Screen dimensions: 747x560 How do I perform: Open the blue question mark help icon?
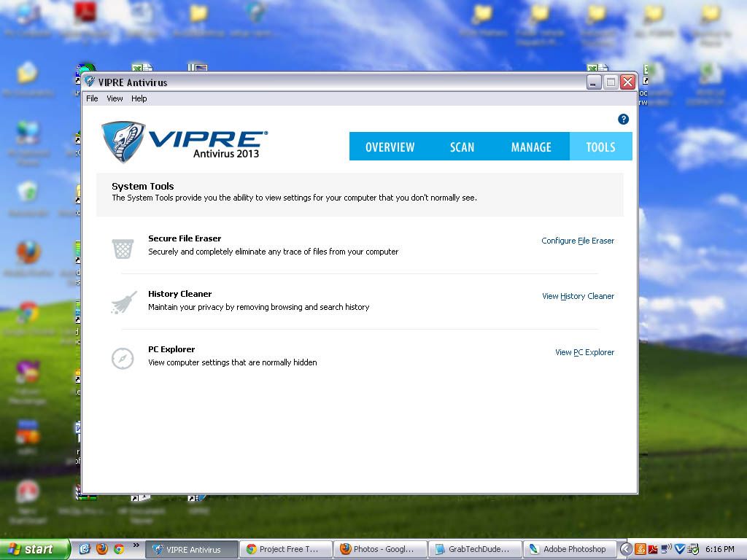pyautogui.click(x=623, y=119)
